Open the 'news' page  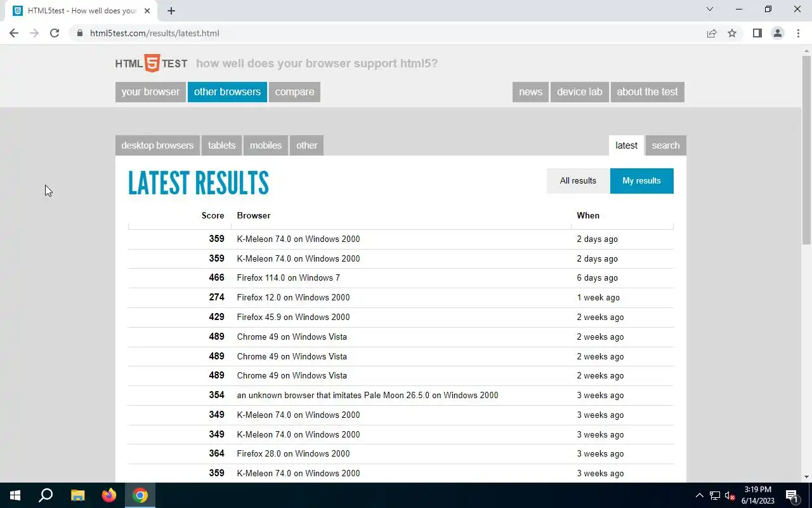[530, 91]
